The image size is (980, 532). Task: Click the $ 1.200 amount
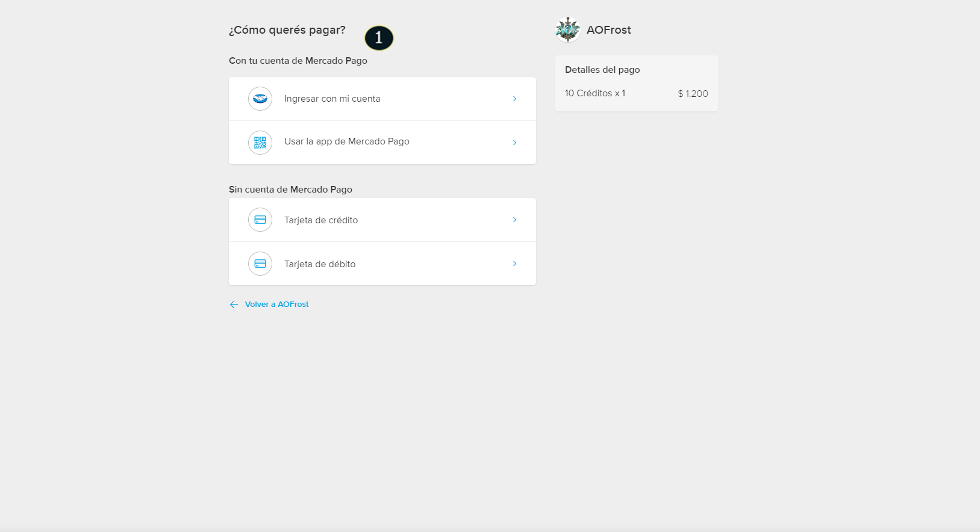pos(693,94)
